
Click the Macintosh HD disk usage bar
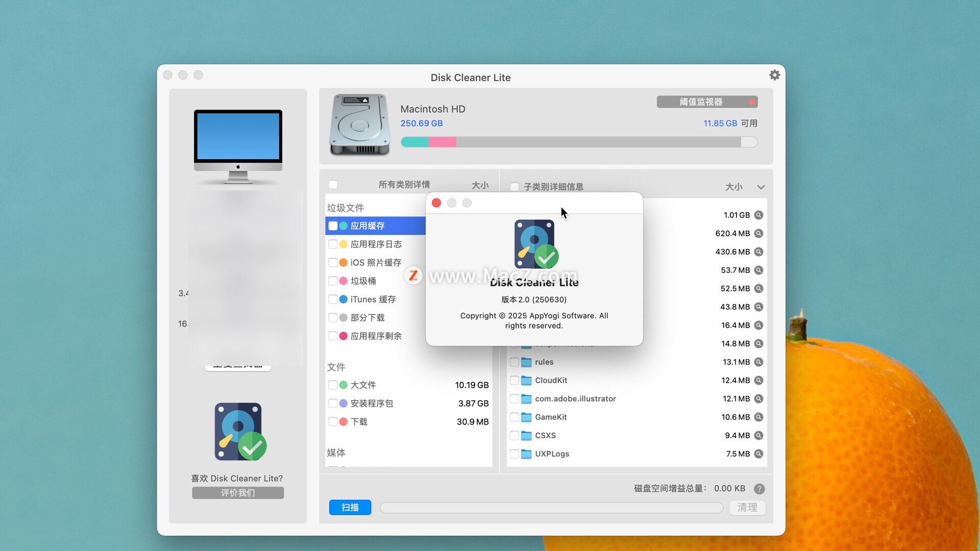[579, 142]
